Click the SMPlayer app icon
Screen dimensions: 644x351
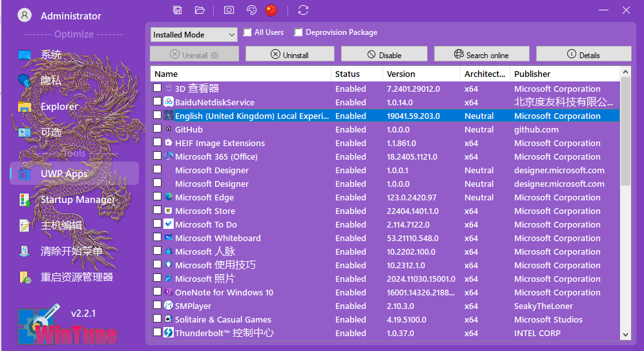pos(169,305)
